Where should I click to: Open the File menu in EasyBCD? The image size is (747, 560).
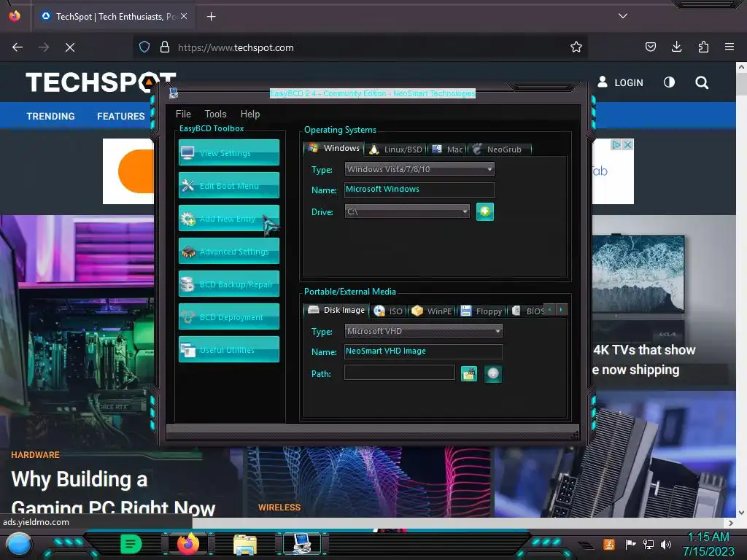[183, 114]
